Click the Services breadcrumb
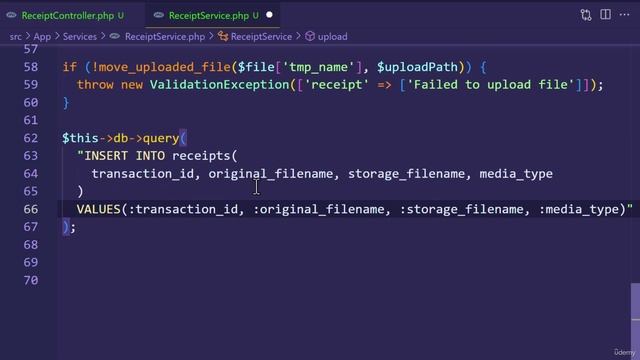 (80, 37)
